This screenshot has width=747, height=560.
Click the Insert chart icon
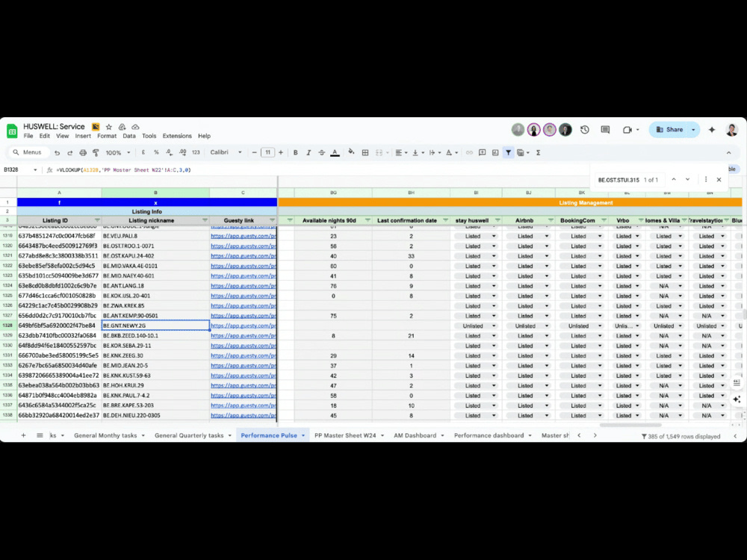pyautogui.click(x=495, y=153)
